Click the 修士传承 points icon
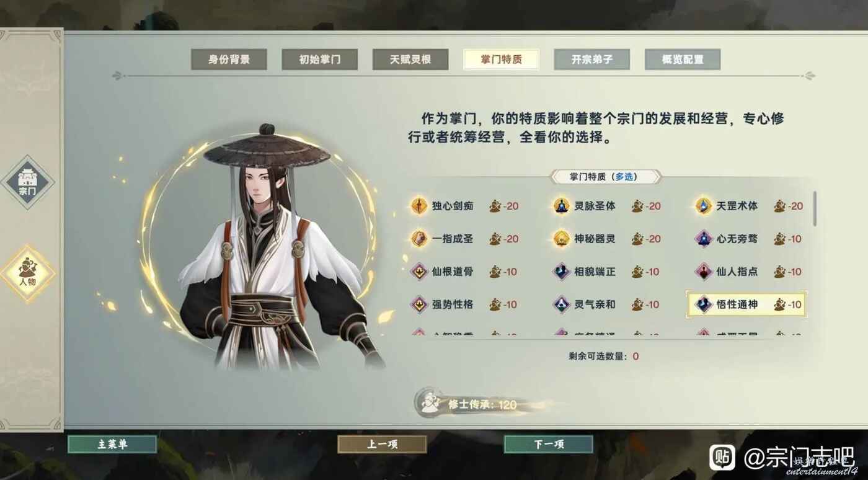868x480 pixels. (x=428, y=404)
